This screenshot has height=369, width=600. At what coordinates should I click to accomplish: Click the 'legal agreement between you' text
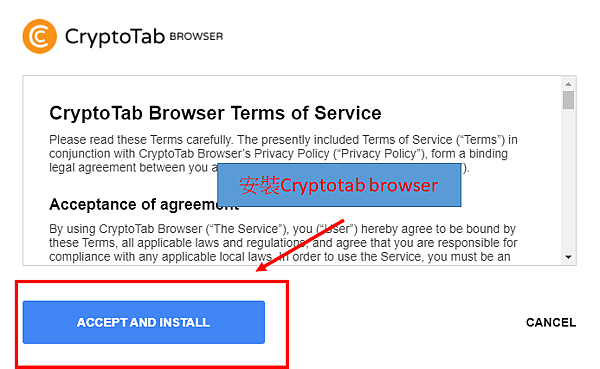point(128,168)
